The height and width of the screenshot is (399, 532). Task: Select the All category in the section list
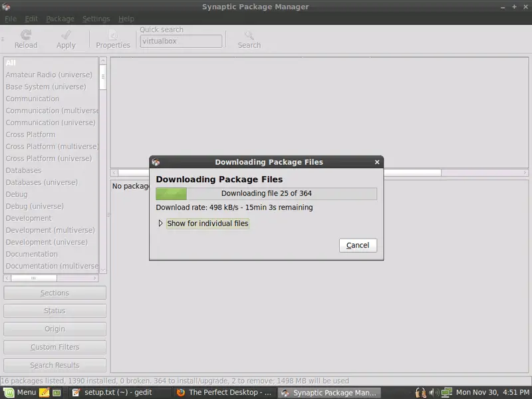(x=51, y=63)
